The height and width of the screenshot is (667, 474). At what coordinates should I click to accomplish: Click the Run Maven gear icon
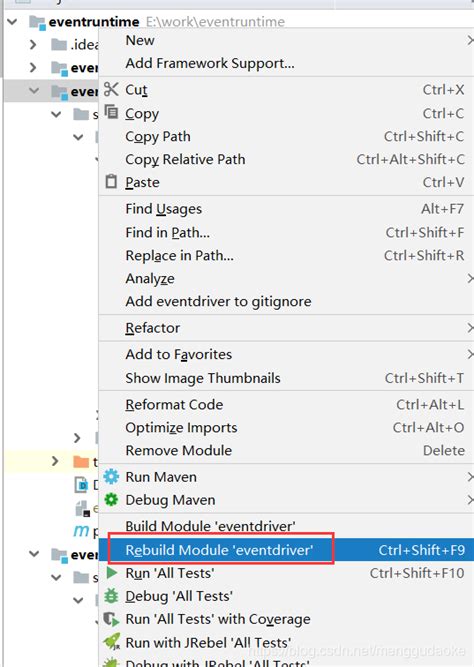111,476
